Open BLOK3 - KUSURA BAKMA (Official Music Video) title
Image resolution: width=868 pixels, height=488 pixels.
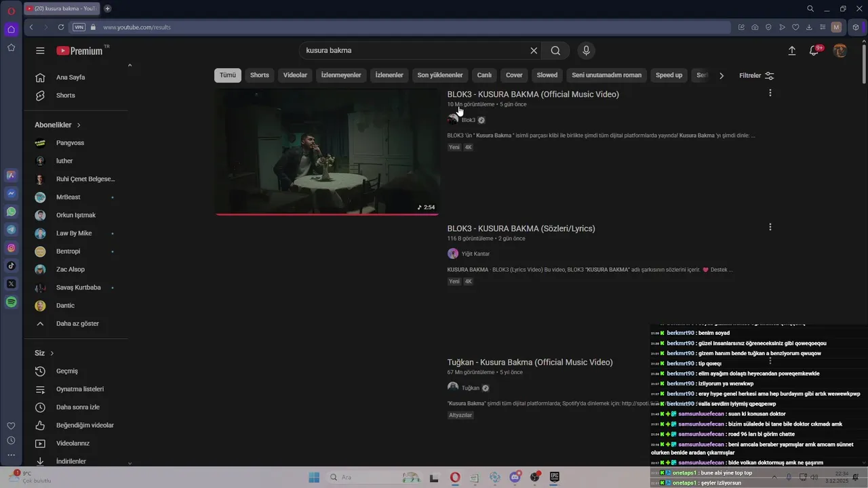(x=533, y=94)
